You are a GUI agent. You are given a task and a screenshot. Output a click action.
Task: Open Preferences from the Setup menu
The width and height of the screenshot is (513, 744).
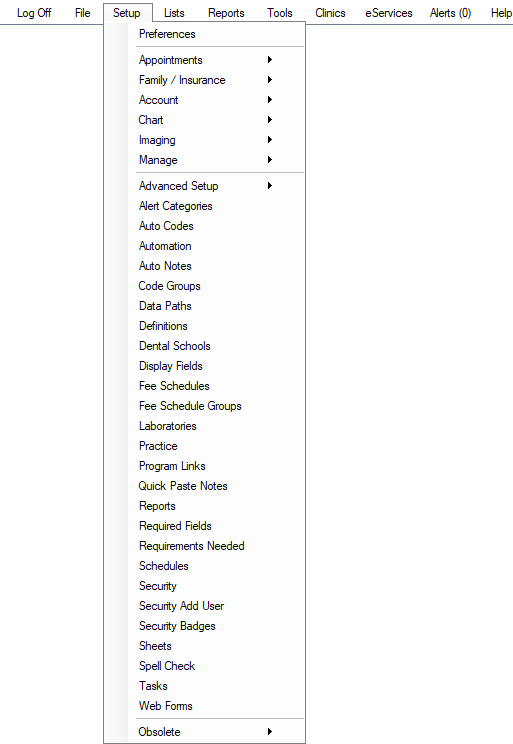[204, 34]
